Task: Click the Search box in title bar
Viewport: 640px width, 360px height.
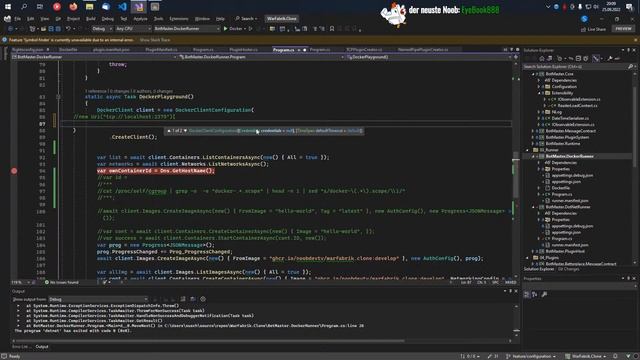Action: (x=246, y=19)
